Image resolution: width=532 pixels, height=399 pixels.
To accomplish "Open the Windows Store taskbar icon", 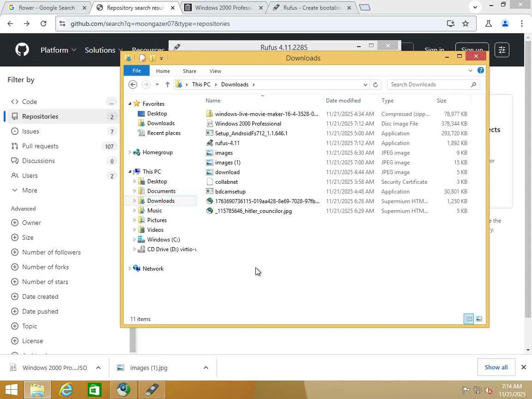I will coord(94,390).
